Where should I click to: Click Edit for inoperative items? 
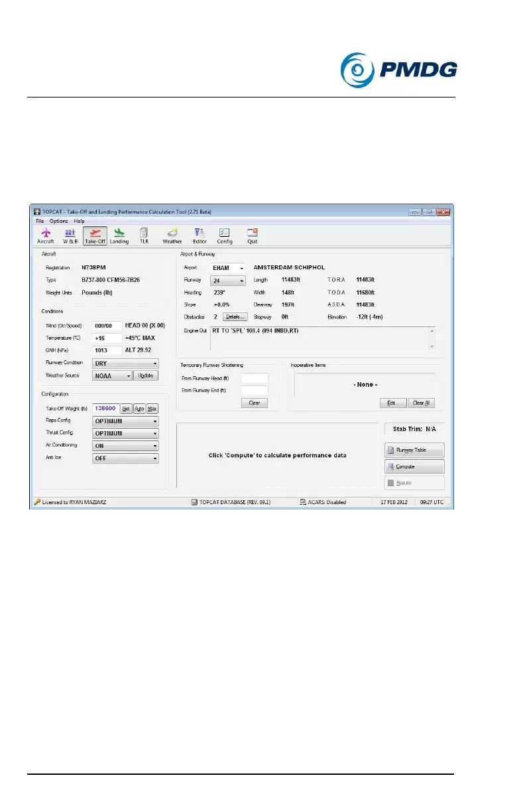coord(393,403)
